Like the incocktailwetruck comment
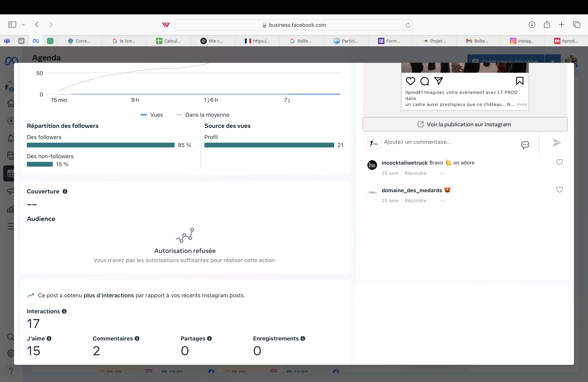The width and height of the screenshot is (588, 382). [x=559, y=162]
